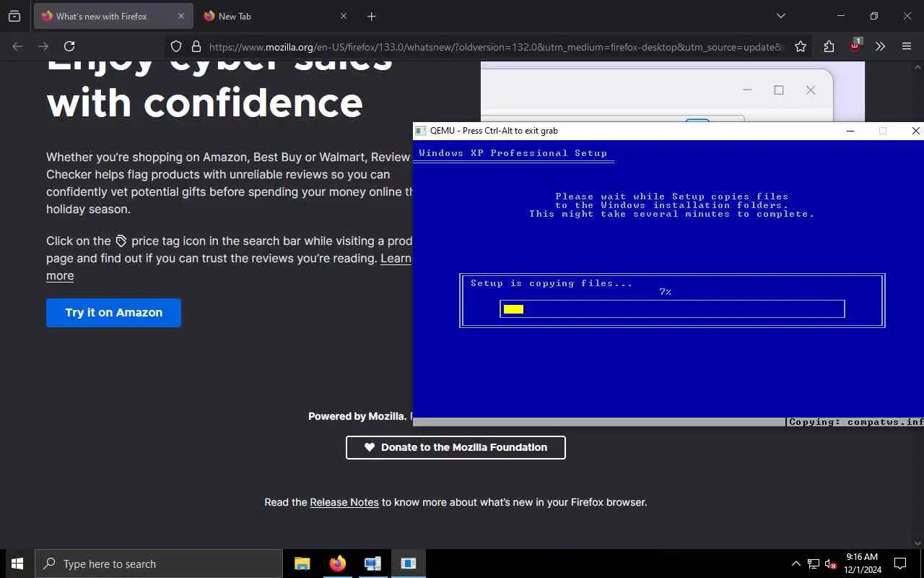This screenshot has width=924, height=578.
Task: Click the Type here to search box
Action: pos(159,564)
